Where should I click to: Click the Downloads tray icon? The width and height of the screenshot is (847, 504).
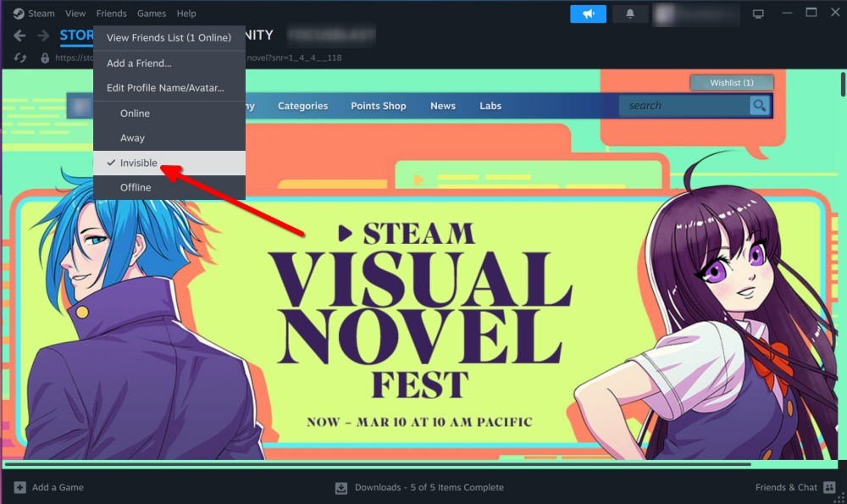click(x=341, y=488)
